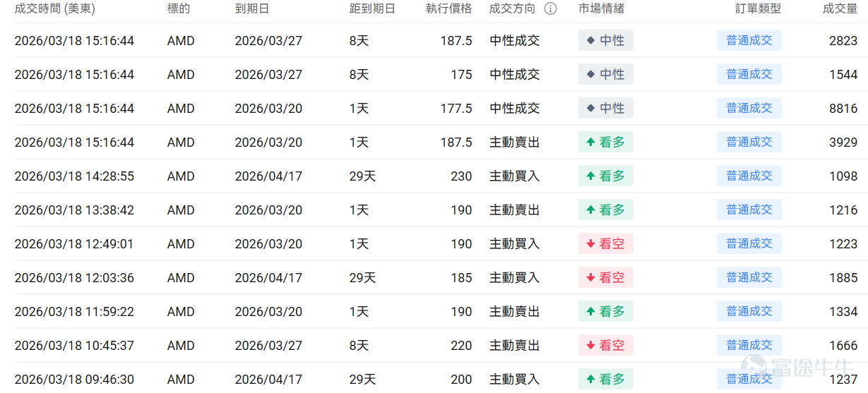Viewport: 868px width, 393px height.
Task: Select the timestamp 2026/03/18 14:28:55
Action: point(74,176)
